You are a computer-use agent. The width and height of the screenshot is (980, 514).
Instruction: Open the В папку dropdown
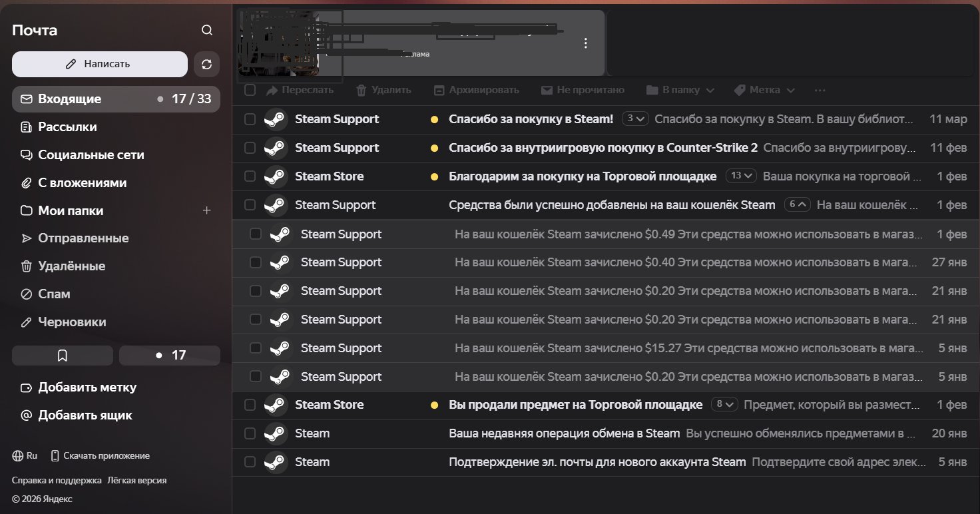click(x=680, y=90)
